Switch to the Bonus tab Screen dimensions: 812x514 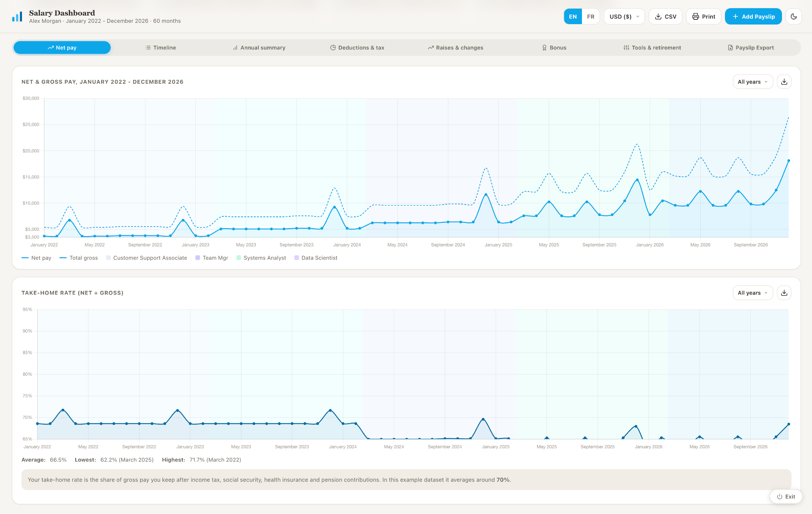point(554,47)
